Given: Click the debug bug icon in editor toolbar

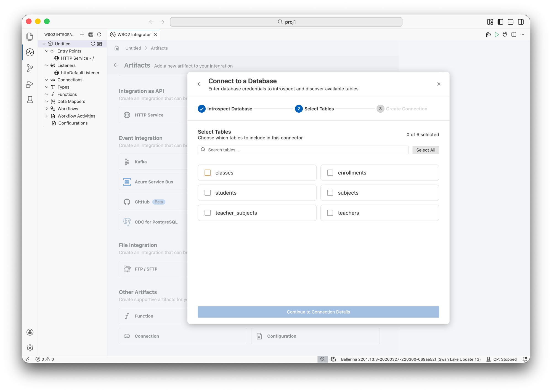Looking at the screenshot, I should 505,35.
